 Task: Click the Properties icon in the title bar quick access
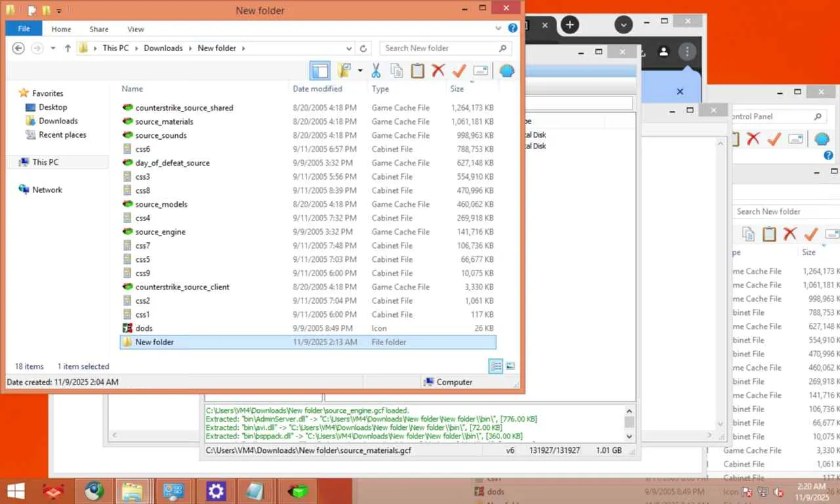point(33,10)
